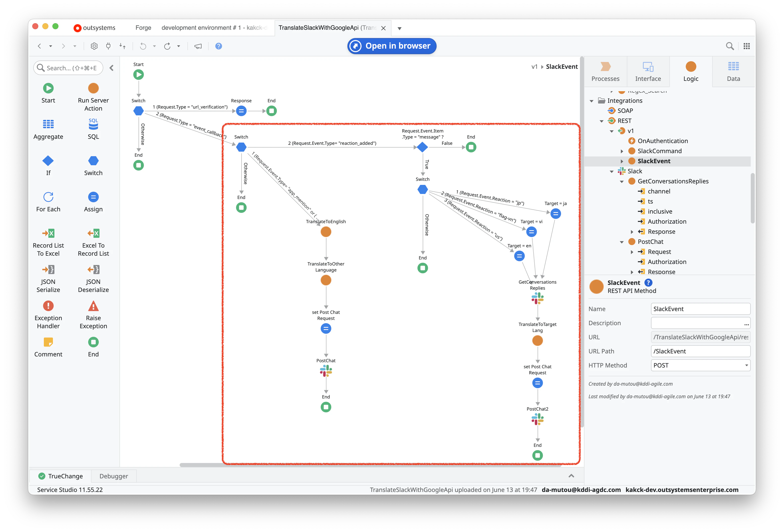Screen dimensions: 784x532
Task: Choose Run Server Action tool
Action: (93, 97)
